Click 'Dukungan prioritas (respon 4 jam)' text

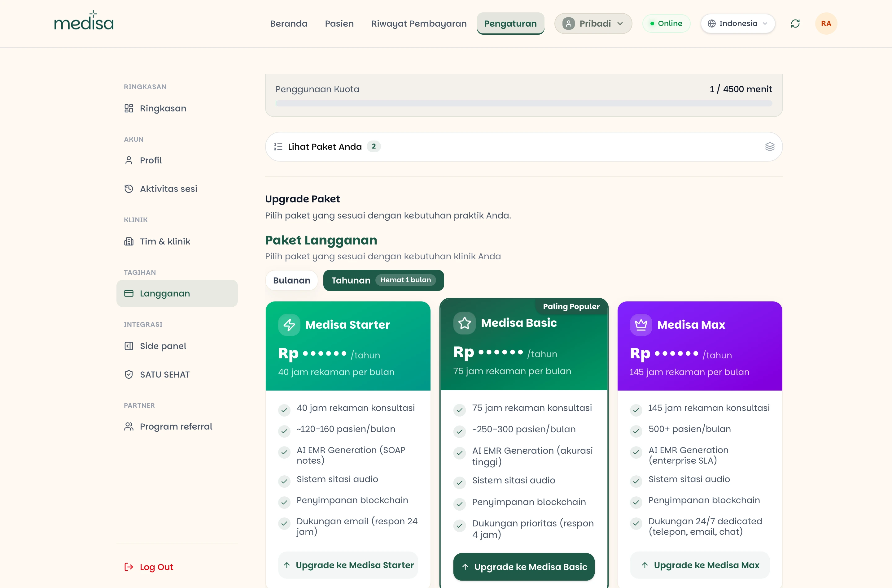[x=533, y=529]
